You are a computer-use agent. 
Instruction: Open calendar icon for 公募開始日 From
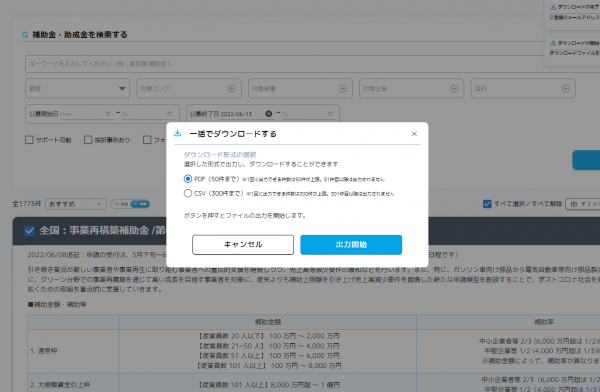pyautogui.click(x=108, y=114)
